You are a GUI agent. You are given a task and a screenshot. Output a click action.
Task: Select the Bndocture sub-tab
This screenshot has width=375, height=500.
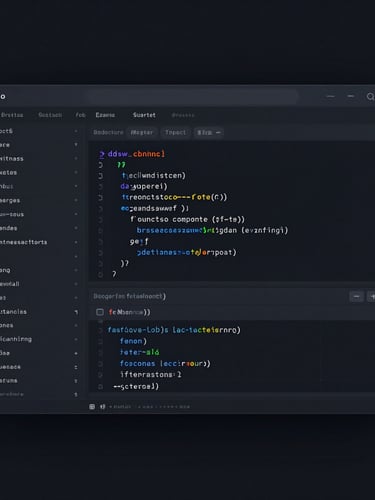click(108, 132)
